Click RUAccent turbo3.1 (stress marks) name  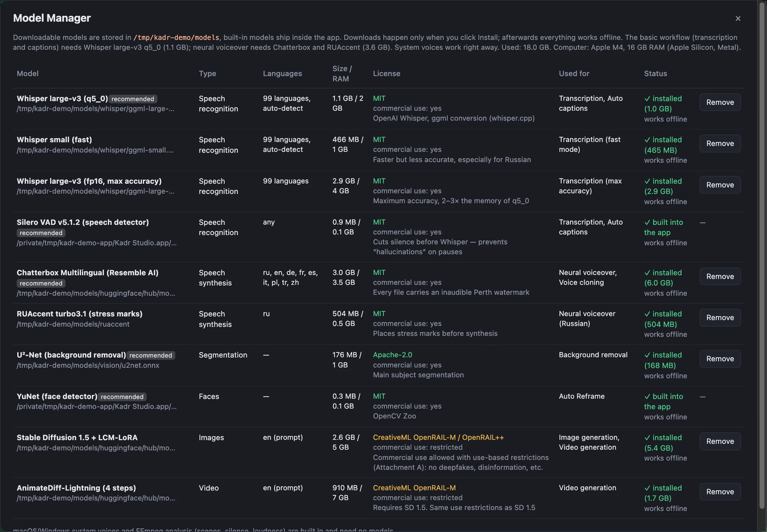[x=79, y=314]
